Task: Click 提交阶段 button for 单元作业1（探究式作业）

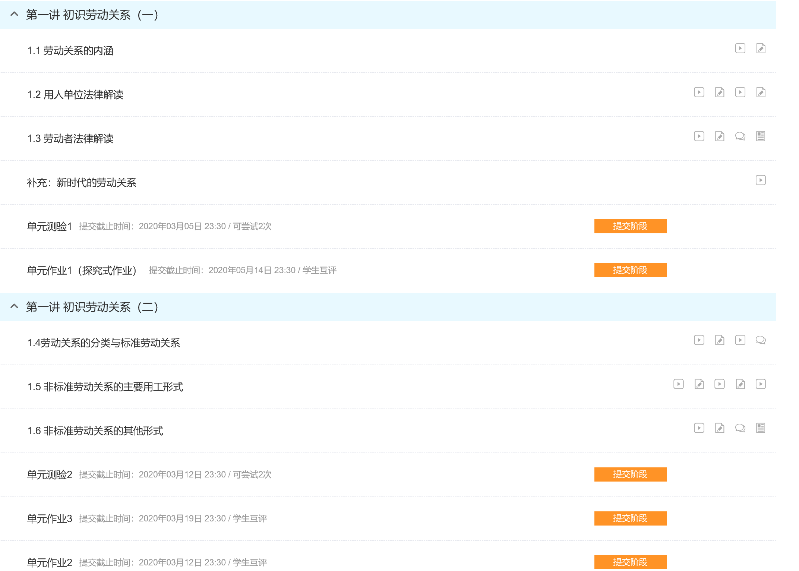Action: tap(630, 270)
